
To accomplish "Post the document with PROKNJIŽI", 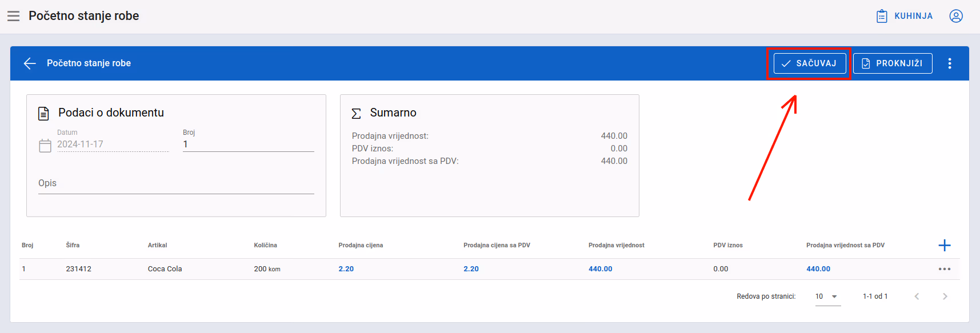I will pyautogui.click(x=893, y=63).
